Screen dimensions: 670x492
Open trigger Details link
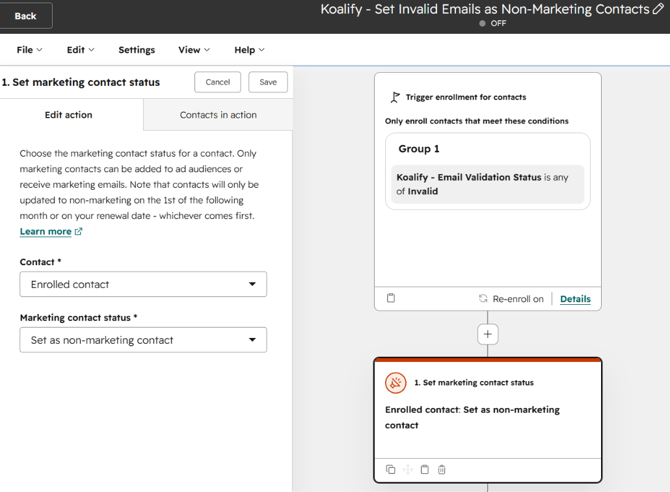[575, 299]
